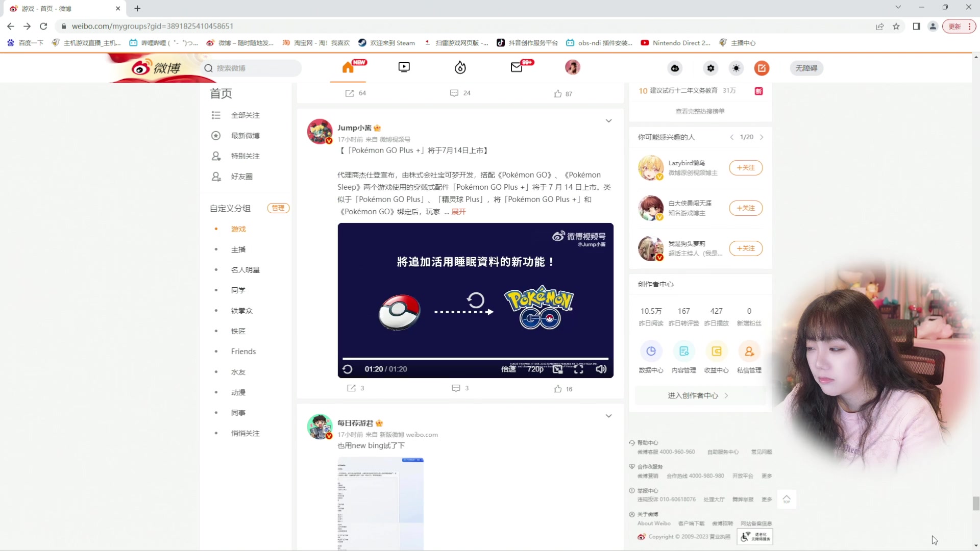Viewport: 980px width, 551px height.
Task: Open the 数据中心 creator icon
Action: click(x=651, y=352)
